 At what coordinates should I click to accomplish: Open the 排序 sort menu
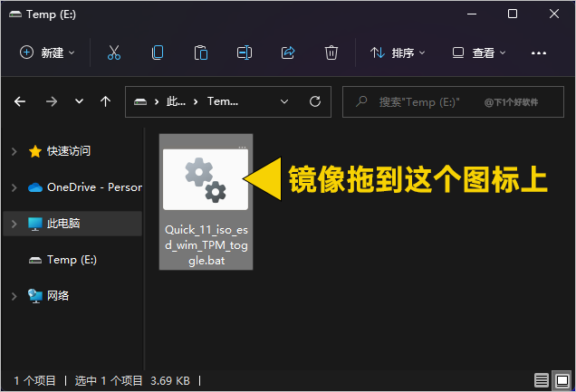click(x=398, y=53)
